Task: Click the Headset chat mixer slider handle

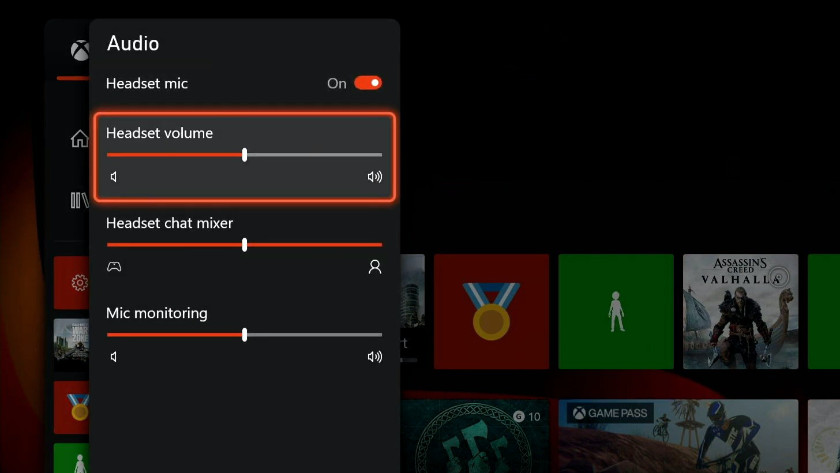Action: (x=245, y=245)
